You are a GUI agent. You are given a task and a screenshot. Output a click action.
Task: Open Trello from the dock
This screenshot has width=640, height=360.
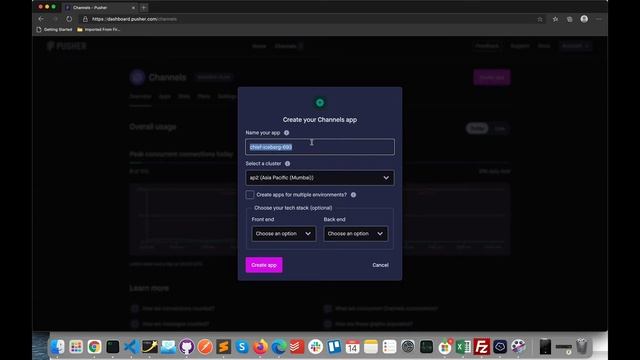point(334,347)
